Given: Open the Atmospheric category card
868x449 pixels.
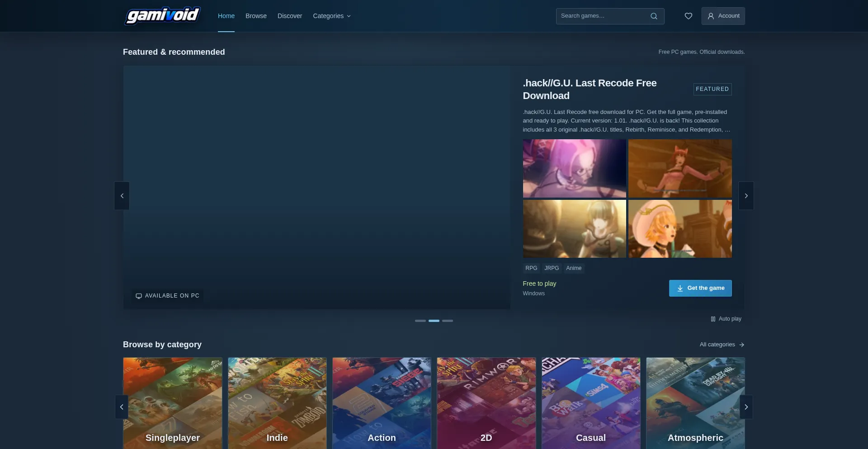Looking at the screenshot, I should (x=695, y=403).
